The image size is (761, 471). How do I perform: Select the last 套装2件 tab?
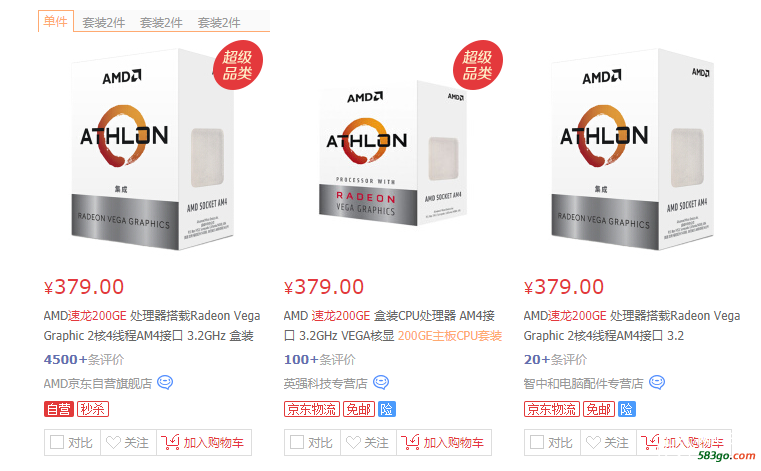219,22
